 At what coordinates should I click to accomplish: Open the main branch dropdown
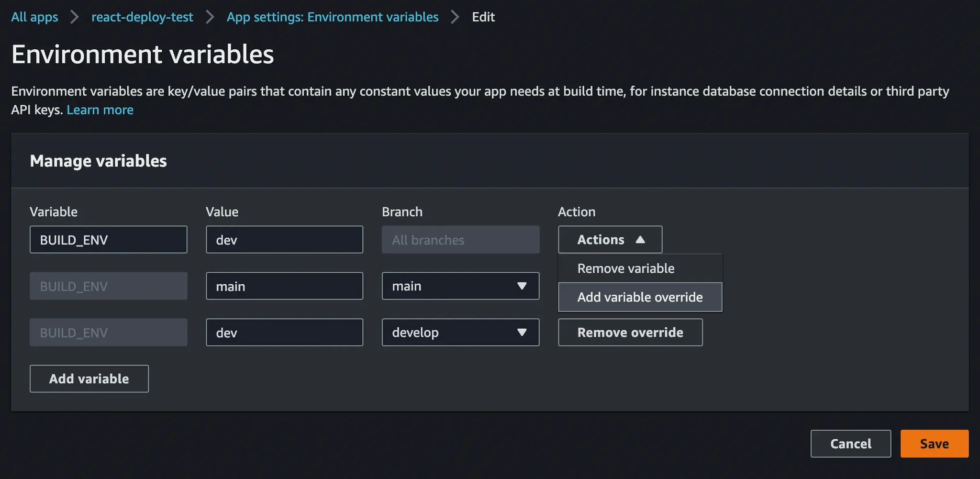coord(460,286)
